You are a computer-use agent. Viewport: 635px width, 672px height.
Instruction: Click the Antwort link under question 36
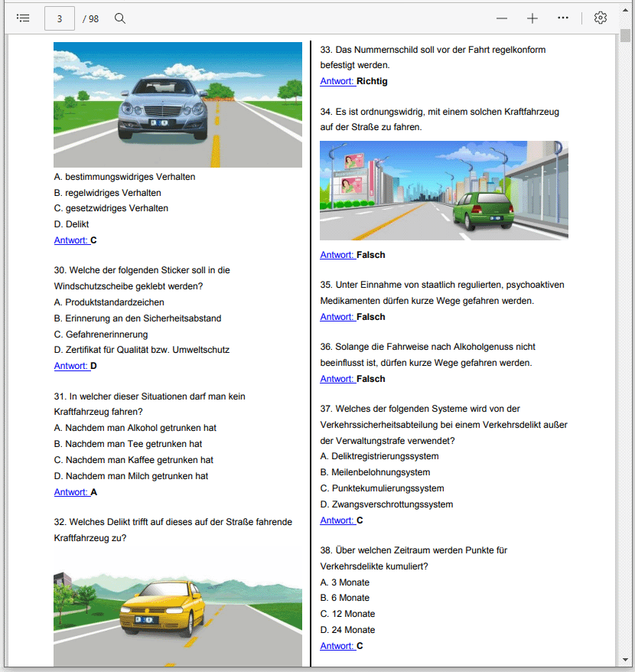(x=337, y=379)
